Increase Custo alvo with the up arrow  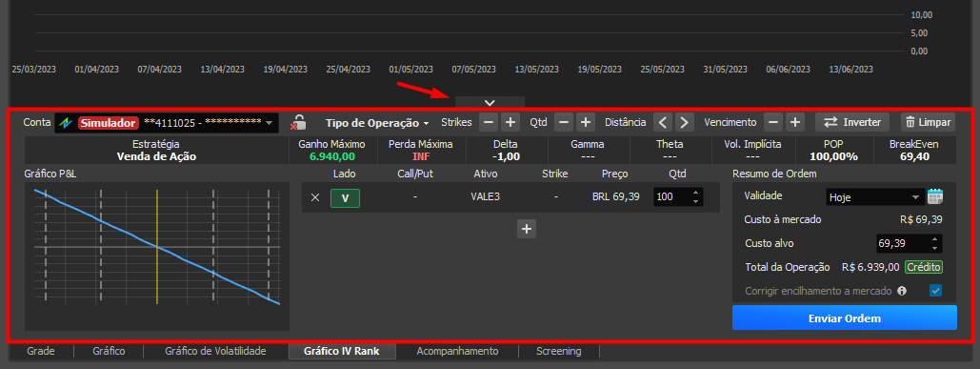[x=934, y=239]
